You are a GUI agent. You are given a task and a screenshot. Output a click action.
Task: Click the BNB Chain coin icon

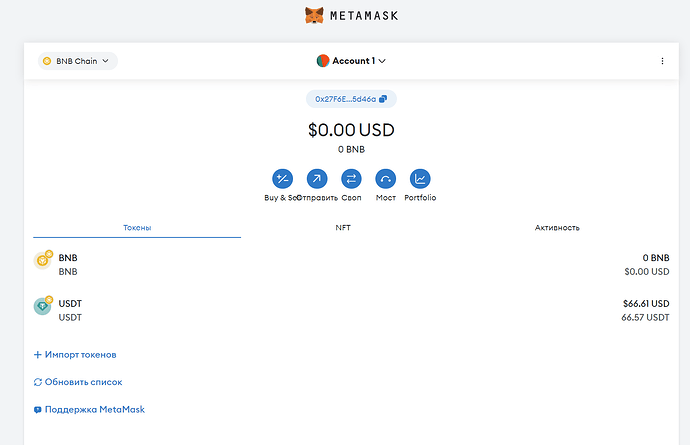47,61
